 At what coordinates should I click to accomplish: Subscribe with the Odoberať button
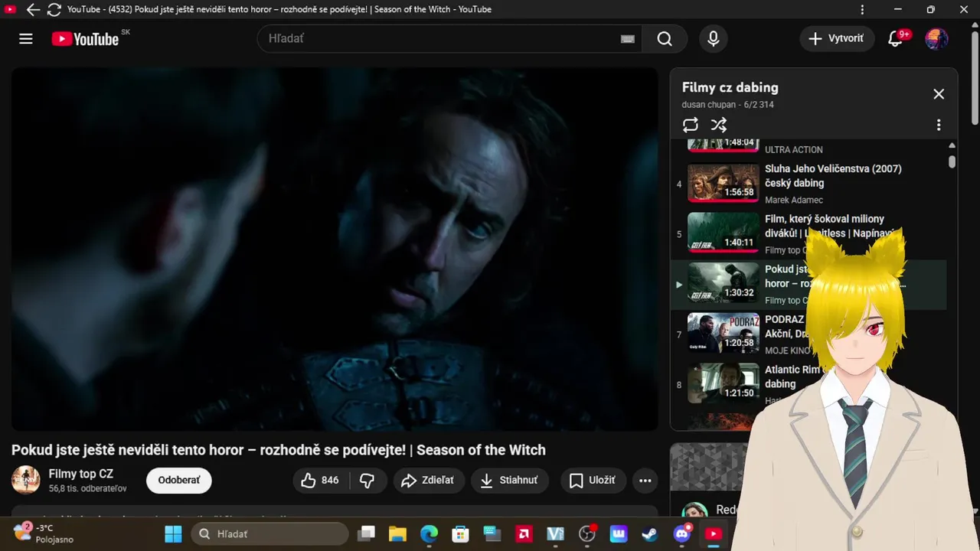[179, 480]
